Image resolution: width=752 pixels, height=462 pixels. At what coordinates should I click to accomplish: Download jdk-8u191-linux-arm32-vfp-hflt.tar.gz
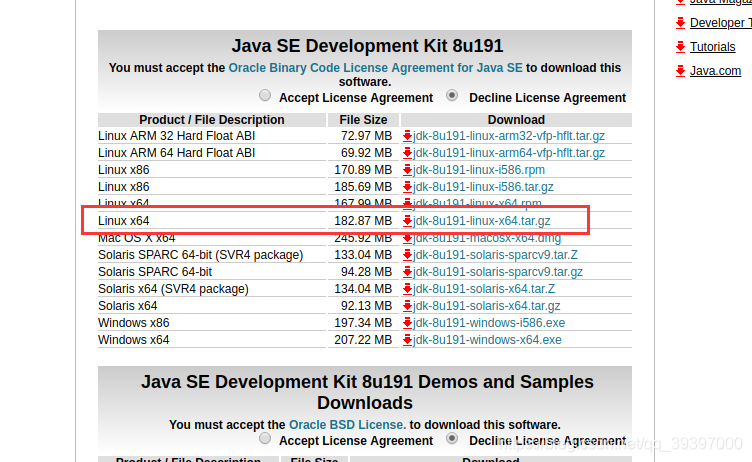(x=509, y=136)
